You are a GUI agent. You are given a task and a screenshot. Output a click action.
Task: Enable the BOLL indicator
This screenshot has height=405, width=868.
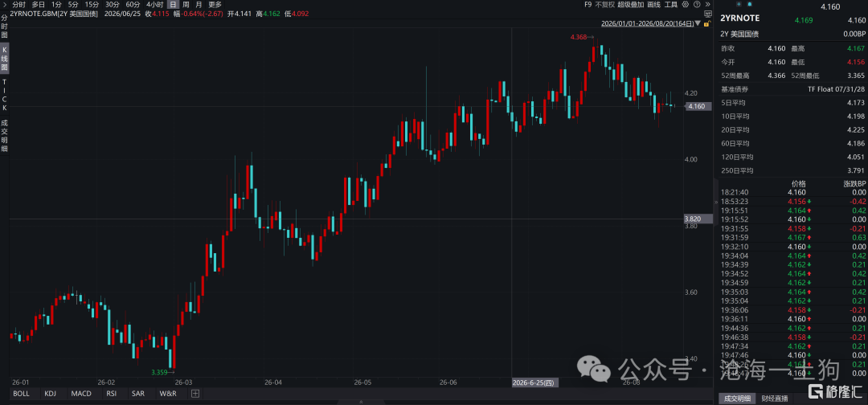coord(21,394)
